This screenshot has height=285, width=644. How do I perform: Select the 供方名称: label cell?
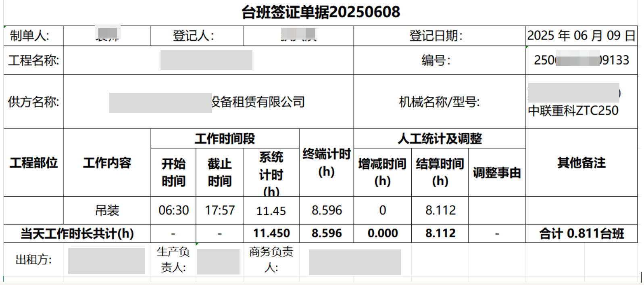coord(33,102)
